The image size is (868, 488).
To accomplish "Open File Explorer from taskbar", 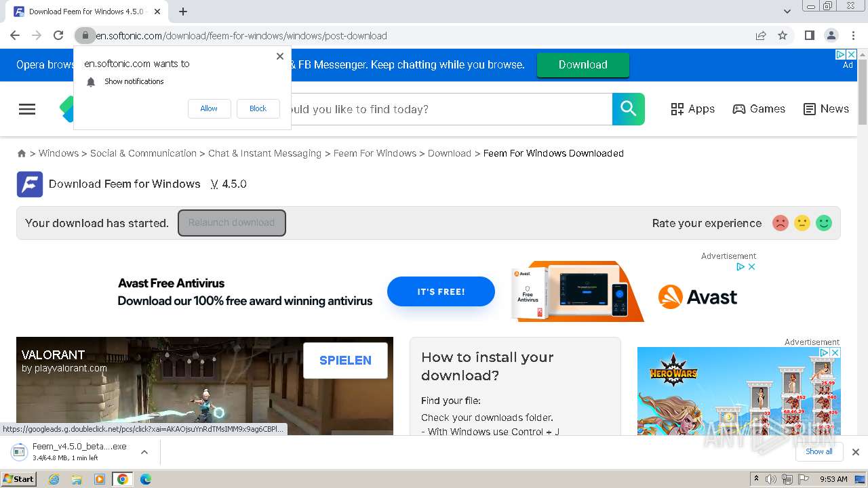I will coord(77,479).
